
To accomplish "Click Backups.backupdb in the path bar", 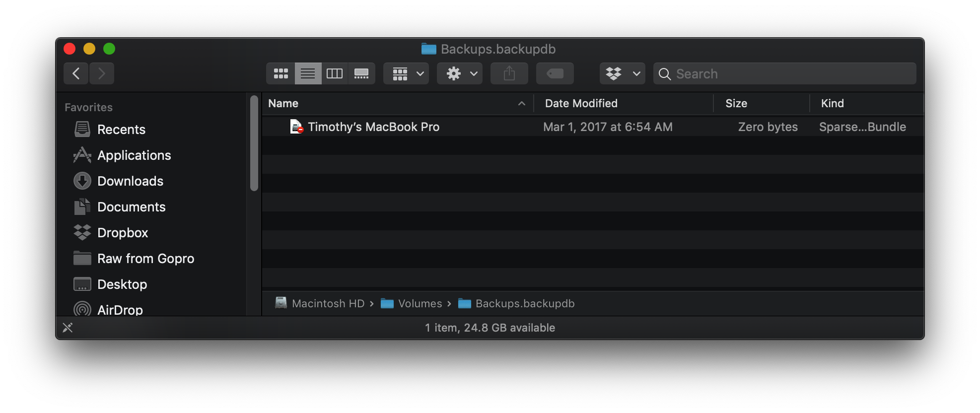I will tap(516, 303).
